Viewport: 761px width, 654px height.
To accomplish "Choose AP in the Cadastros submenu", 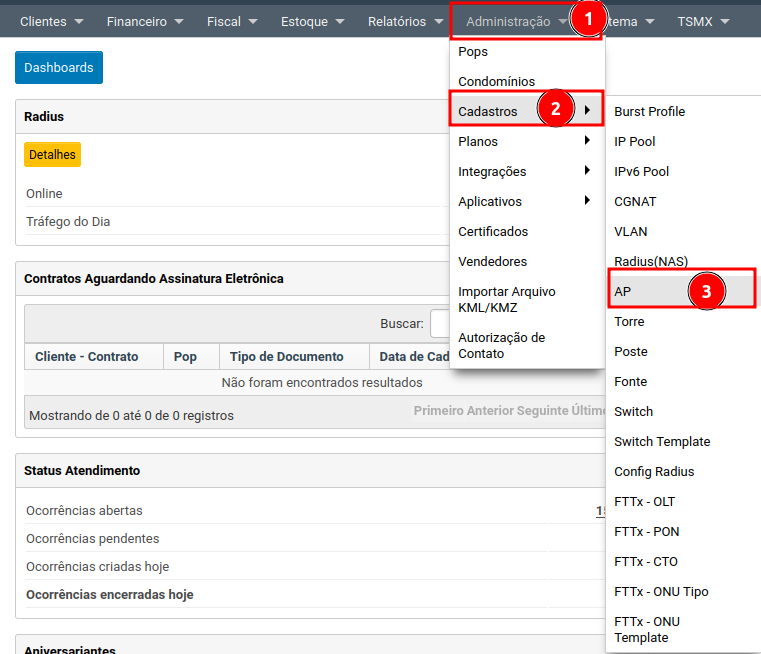I will (622, 291).
